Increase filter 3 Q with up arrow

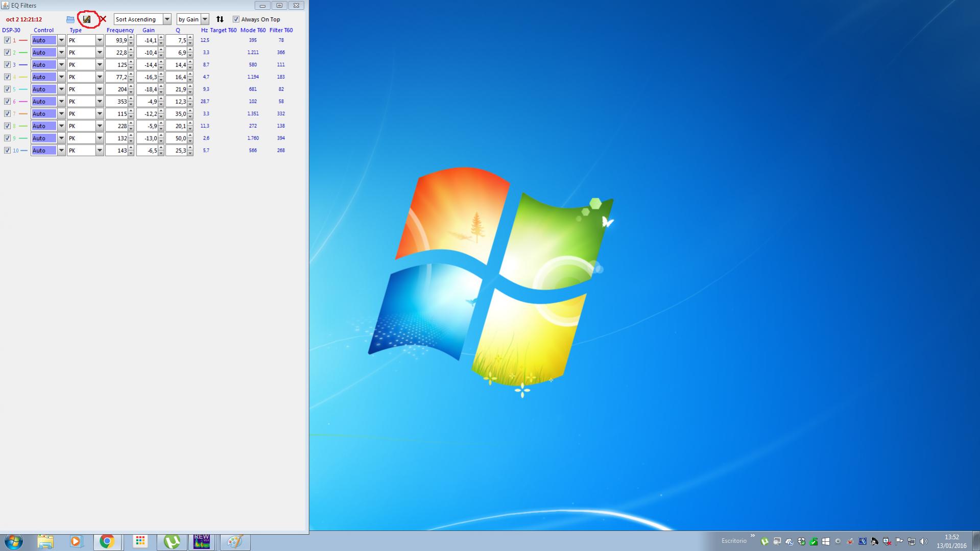pyautogui.click(x=190, y=62)
